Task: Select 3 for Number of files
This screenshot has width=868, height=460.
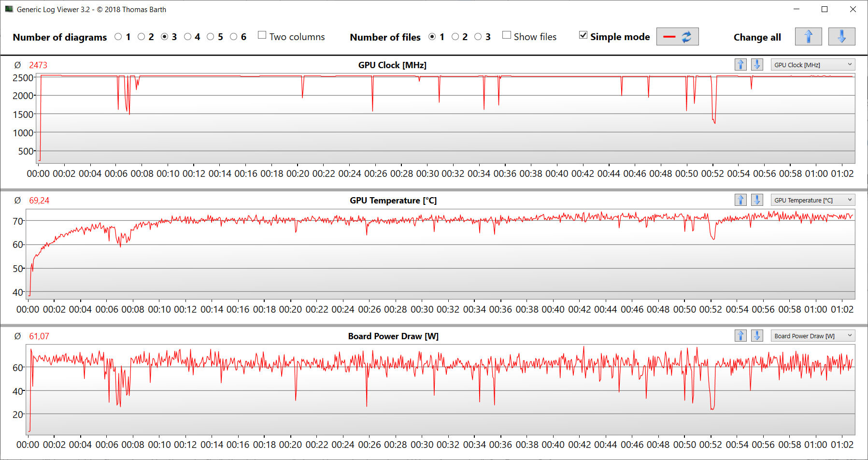Action: (x=478, y=37)
